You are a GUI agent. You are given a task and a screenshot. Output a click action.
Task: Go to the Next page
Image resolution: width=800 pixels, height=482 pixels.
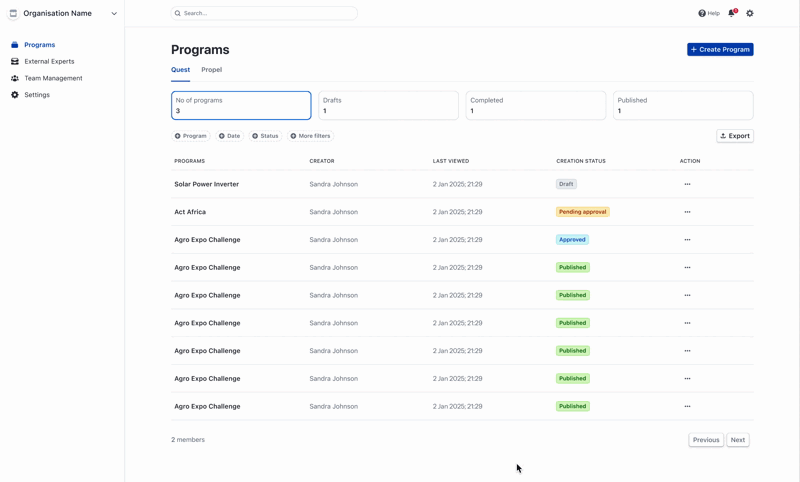(x=737, y=440)
